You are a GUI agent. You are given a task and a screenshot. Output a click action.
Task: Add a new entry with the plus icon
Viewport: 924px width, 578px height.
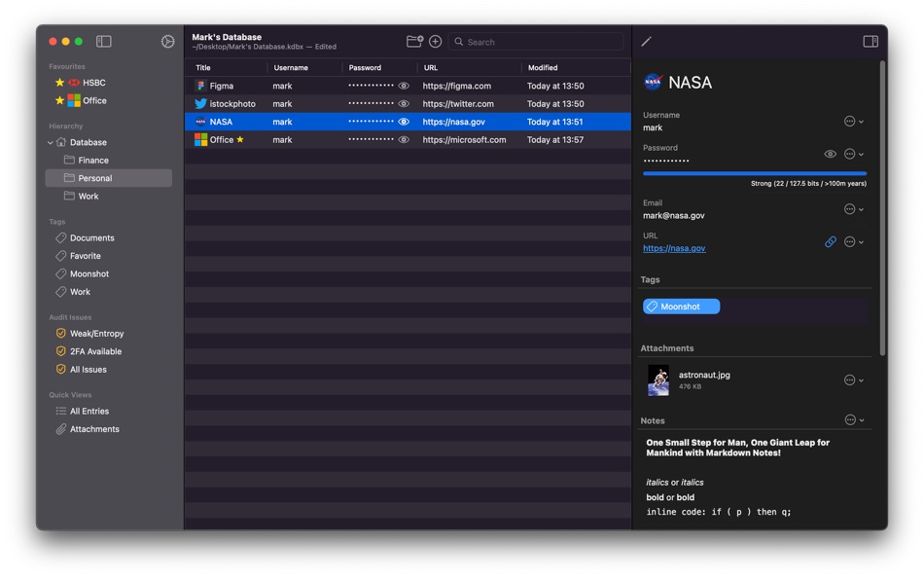pos(435,41)
